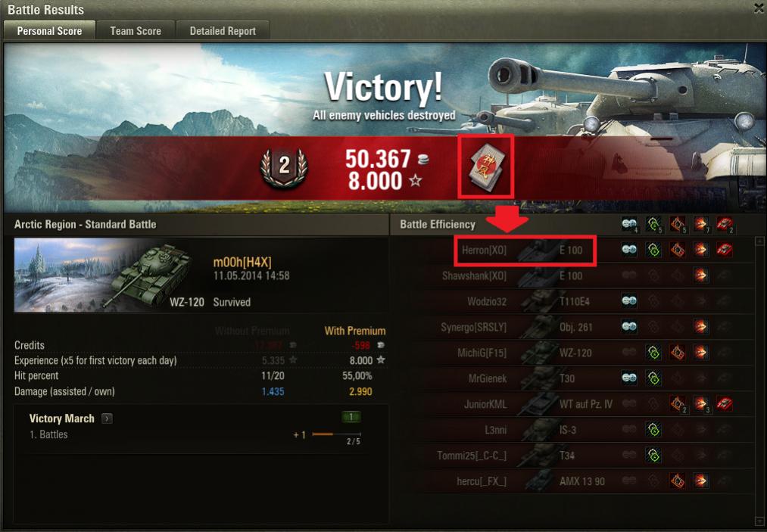Viewport: 767px width, 532px height.
Task: Click the Victory March mission title
Action: click(x=61, y=418)
